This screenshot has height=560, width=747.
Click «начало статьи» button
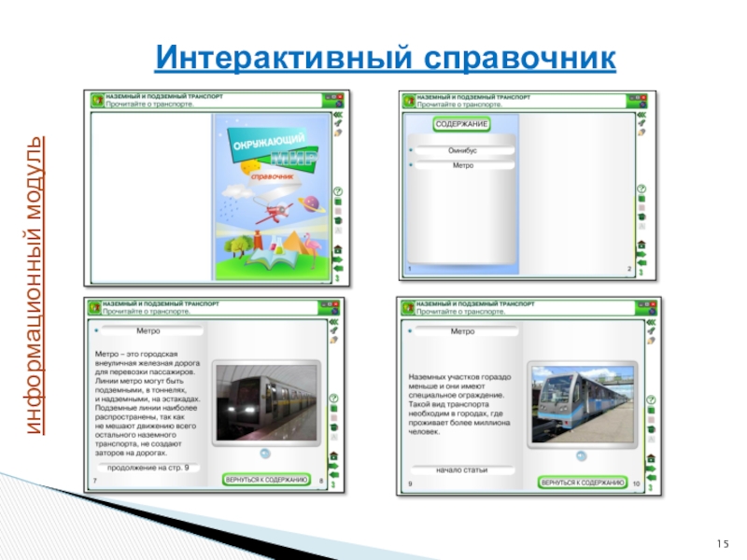[x=462, y=470]
